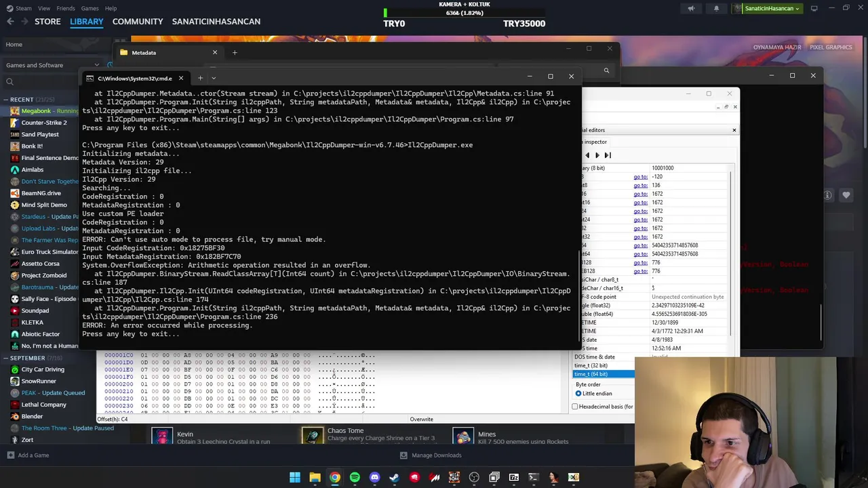Click the Blender icon in the library list

point(15,416)
